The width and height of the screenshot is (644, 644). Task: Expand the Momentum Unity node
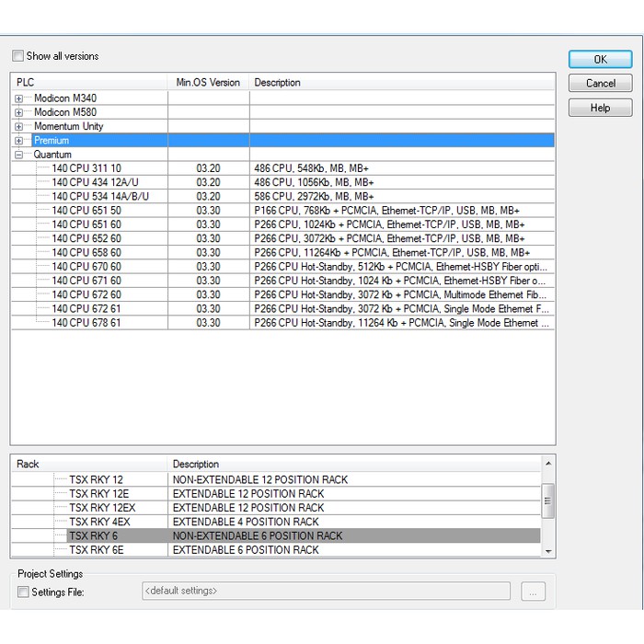click(x=19, y=127)
